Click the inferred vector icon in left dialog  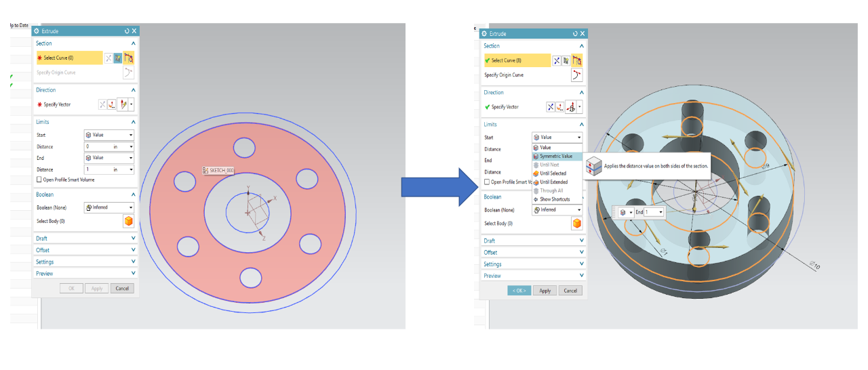coord(123,104)
